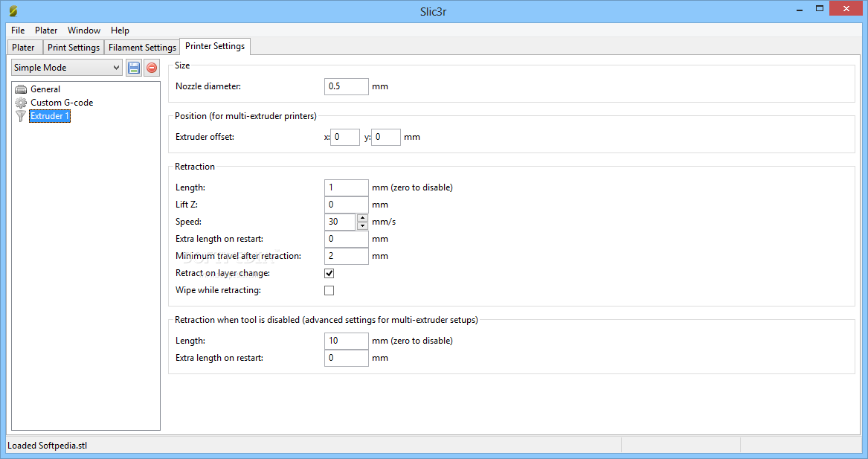Click the Lift Z input field
The image size is (868, 459).
pyautogui.click(x=346, y=205)
